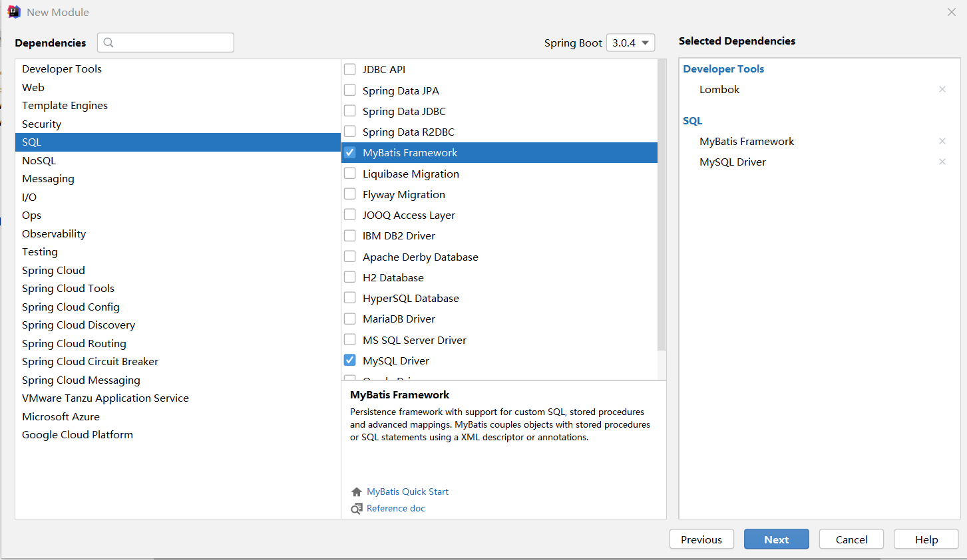The image size is (967, 560).
Task: Uncheck the MySQL Driver checkbox
Action: pos(350,360)
